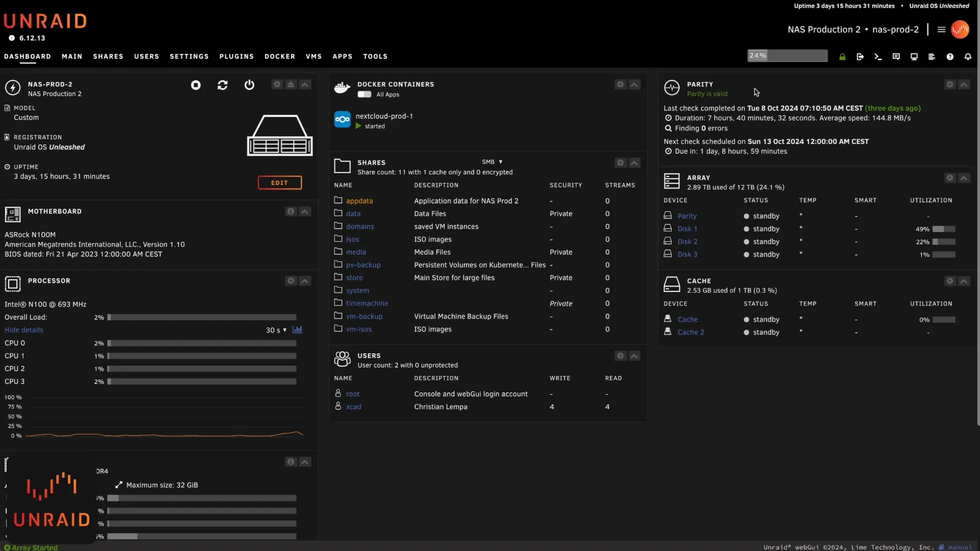The width and height of the screenshot is (980, 551).
Task: Click the padlock icon in top toolbar
Action: 842,56
